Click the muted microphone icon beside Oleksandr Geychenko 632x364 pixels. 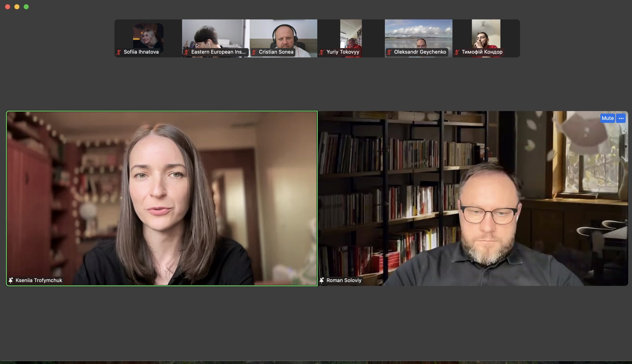coord(389,52)
